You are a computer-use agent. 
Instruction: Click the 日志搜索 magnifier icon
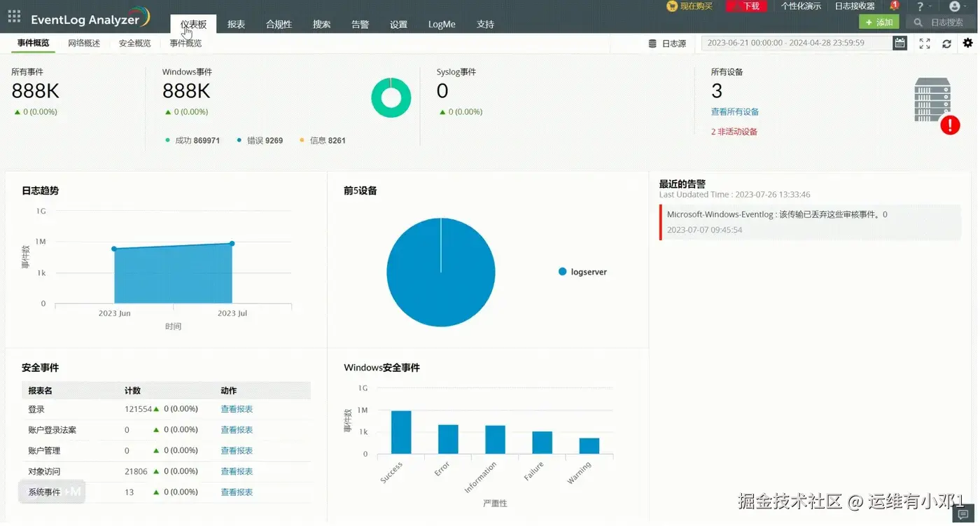pos(918,22)
